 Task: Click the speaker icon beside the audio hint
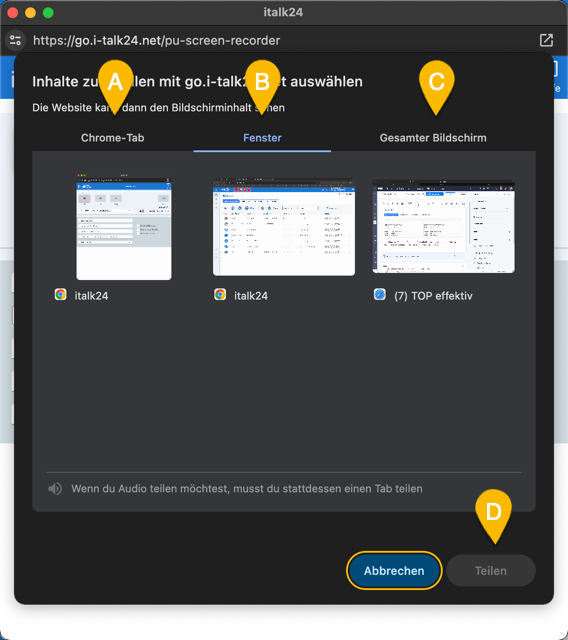tap(55, 489)
